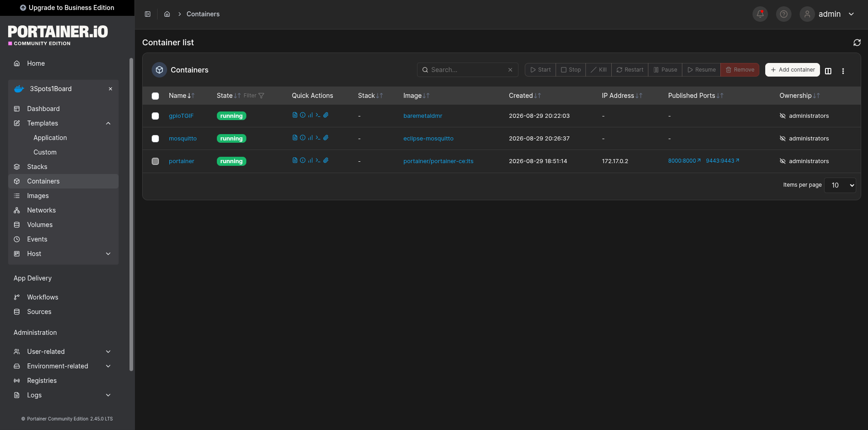
Task: Collapse the sidebar with the panel icon
Action: coord(148,14)
